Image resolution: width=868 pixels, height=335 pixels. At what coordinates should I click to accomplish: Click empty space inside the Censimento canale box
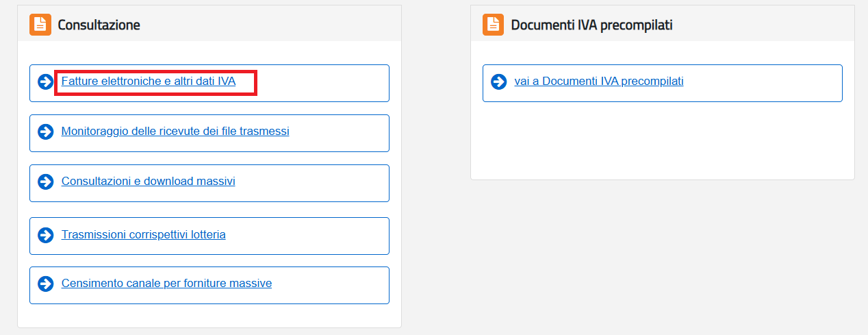(335, 285)
